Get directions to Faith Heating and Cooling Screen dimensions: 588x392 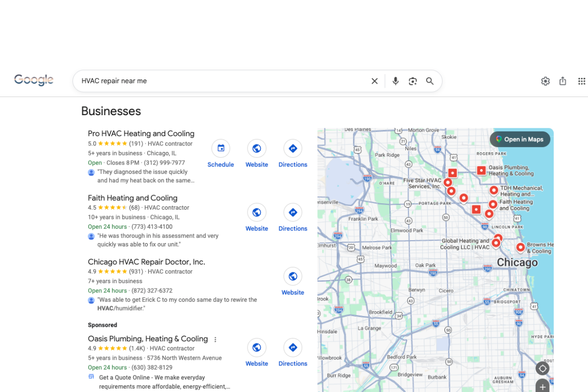pyautogui.click(x=293, y=218)
